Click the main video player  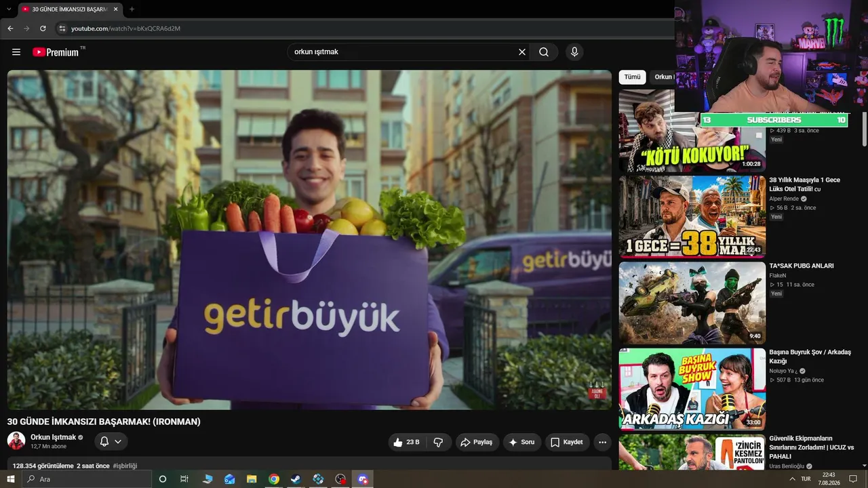(309, 240)
